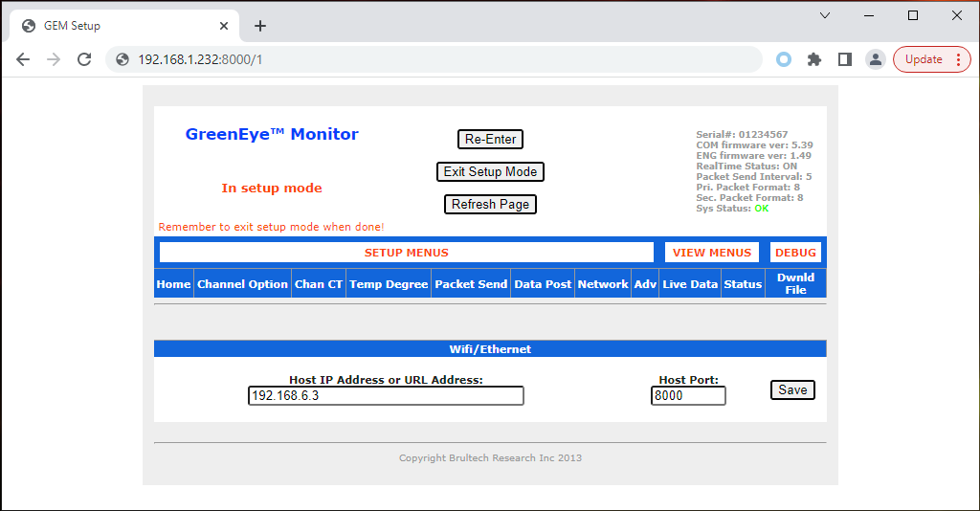Minimize the browser window
The width and height of the screenshot is (980, 511).
pos(869,15)
